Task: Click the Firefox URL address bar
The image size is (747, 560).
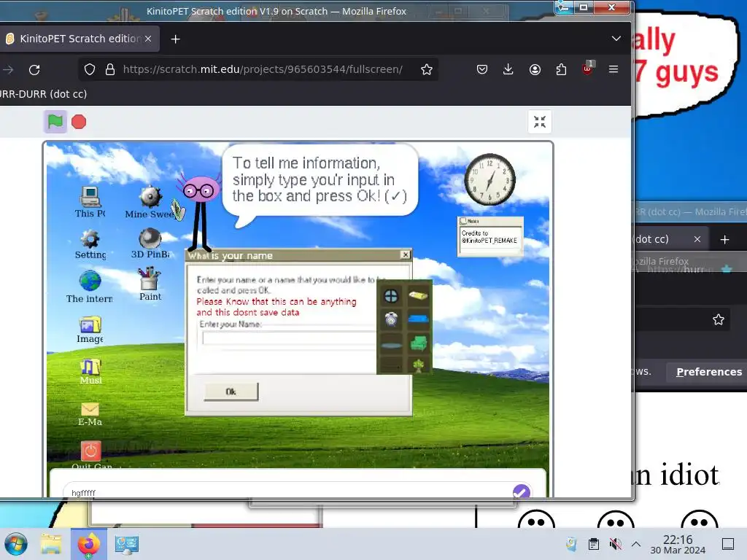Action: tap(263, 69)
